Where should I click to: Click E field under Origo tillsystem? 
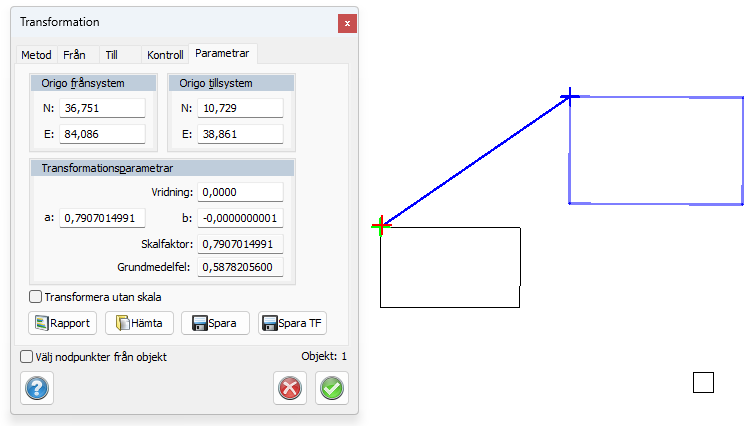click(x=240, y=134)
